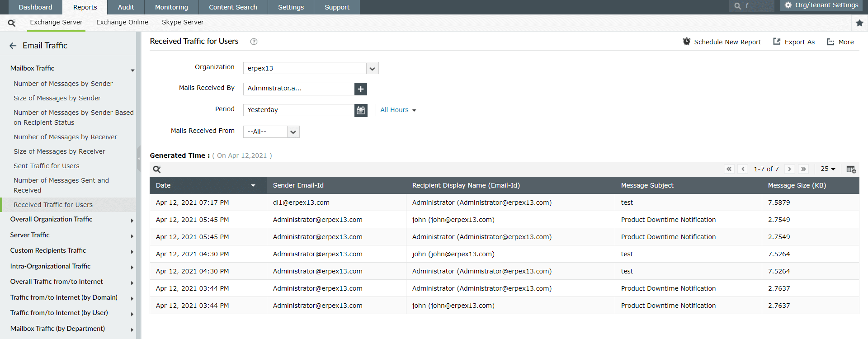Click the More options icon
The height and width of the screenshot is (339, 868).
pos(830,42)
